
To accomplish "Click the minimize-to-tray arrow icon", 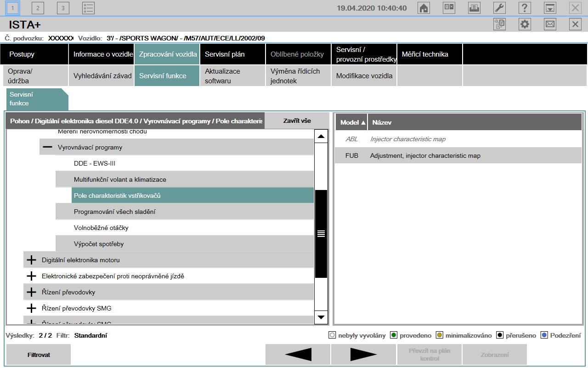I will 550,8.
